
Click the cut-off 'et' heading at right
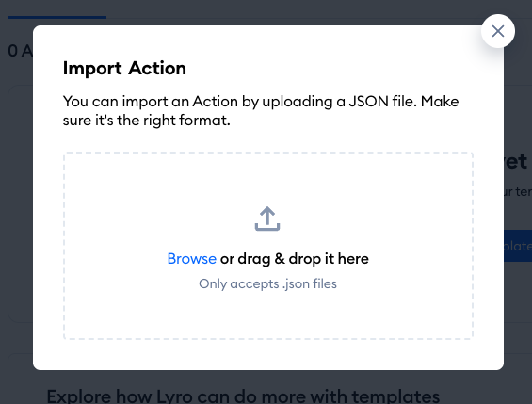518,161
